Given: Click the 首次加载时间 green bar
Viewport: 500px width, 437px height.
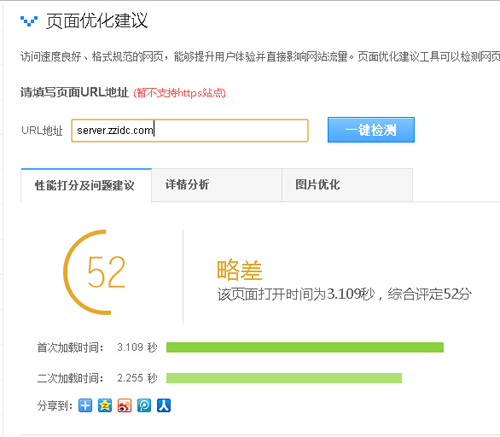Looking at the screenshot, I should (x=305, y=347).
